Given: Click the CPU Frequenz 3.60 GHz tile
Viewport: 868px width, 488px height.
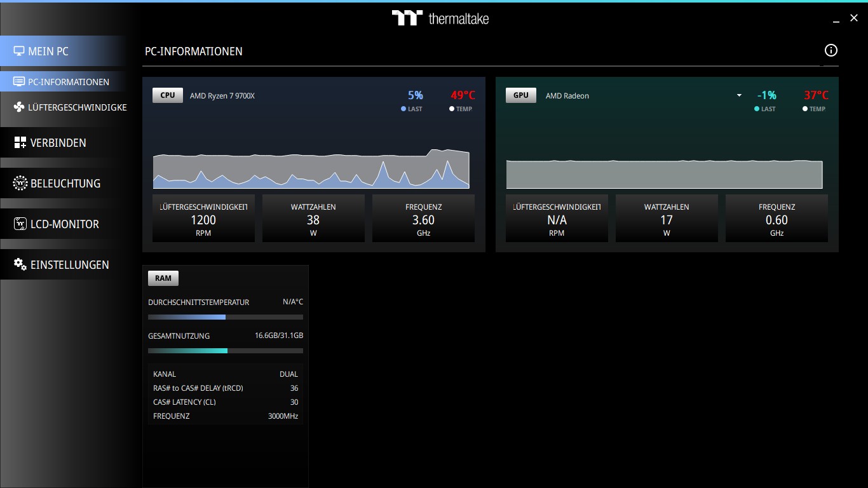Looking at the screenshot, I should [423, 219].
